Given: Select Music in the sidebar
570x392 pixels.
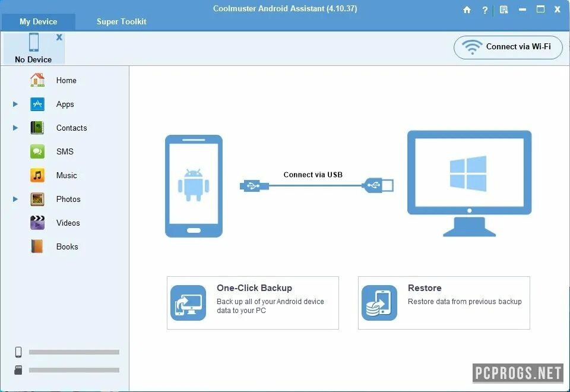Looking at the screenshot, I should pos(65,175).
